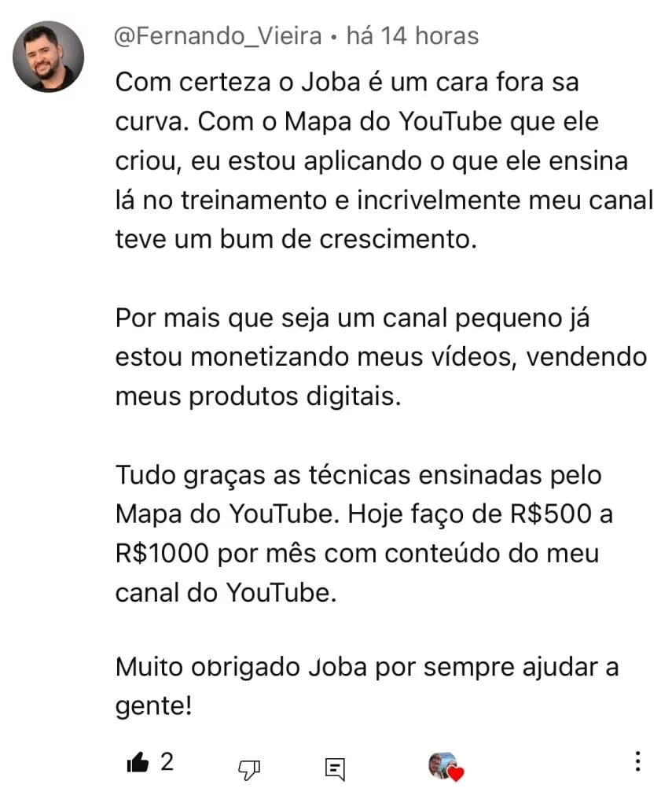The width and height of the screenshot is (672, 803).
Task: Open Fernando_Vieira's profile picture
Action: tap(48, 57)
